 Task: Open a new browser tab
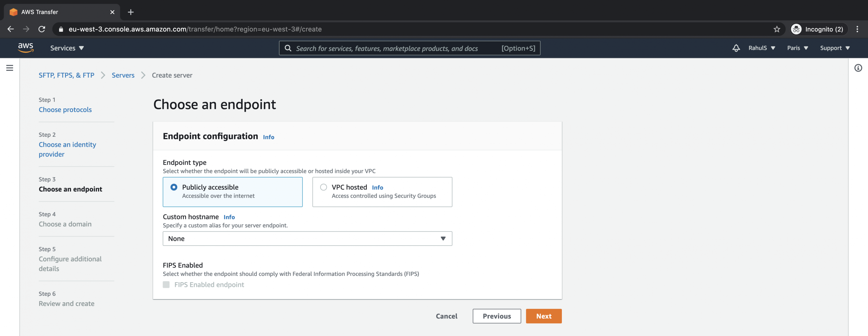tap(131, 12)
